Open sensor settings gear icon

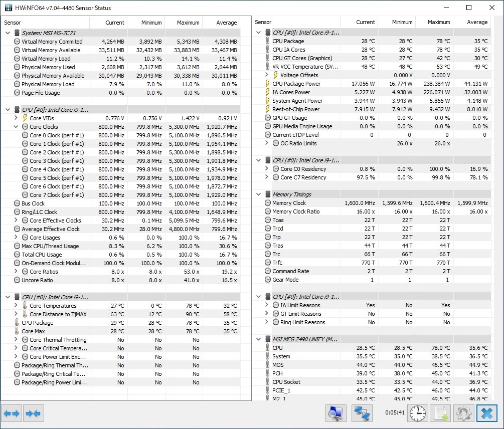tap(463, 413)
